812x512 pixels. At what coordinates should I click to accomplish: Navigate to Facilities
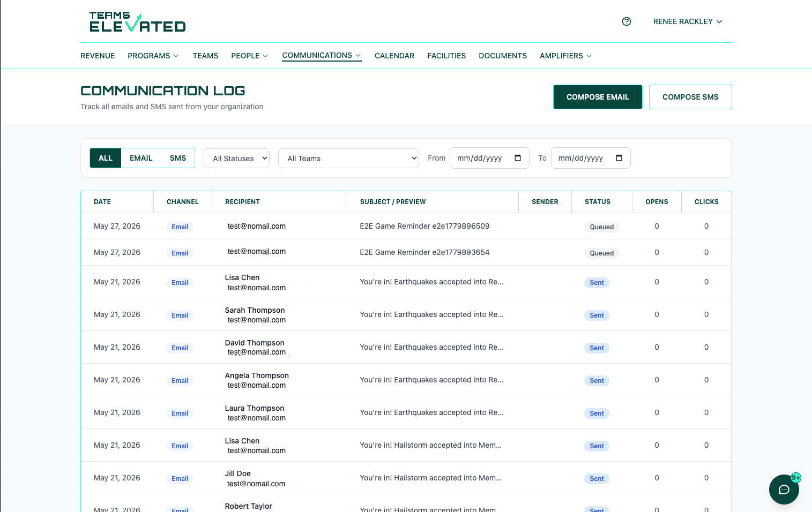(446, 56)
